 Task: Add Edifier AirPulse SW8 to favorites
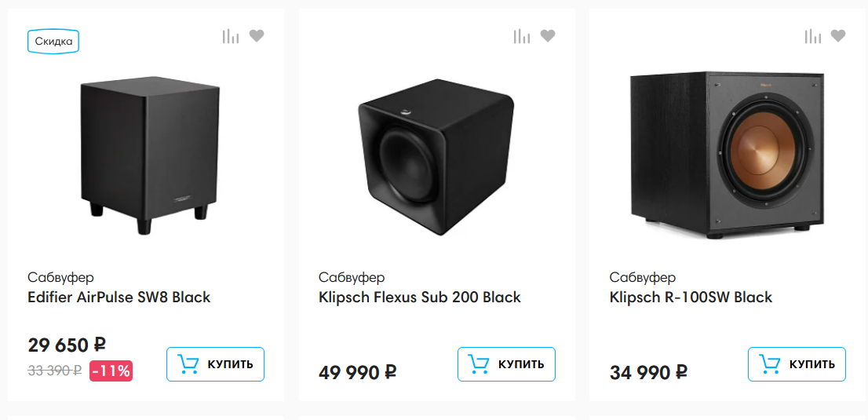257,35
